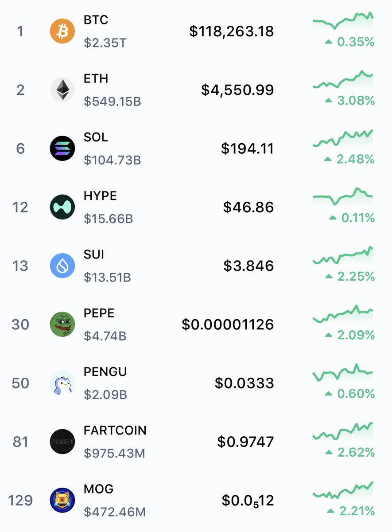The width and height of the screenshot is (392, 532).
Task: Tap the Ethereum diamond logo icon
Action: coord(62,90)
